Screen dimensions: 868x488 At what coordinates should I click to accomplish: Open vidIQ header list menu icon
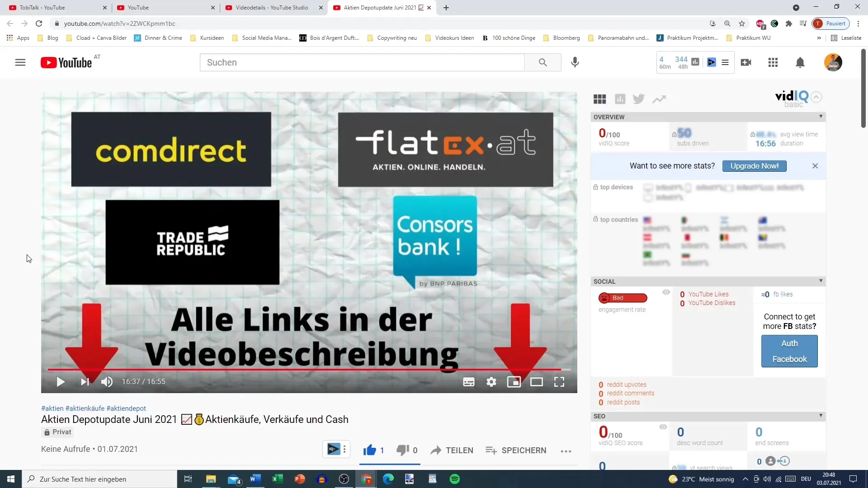725,62
